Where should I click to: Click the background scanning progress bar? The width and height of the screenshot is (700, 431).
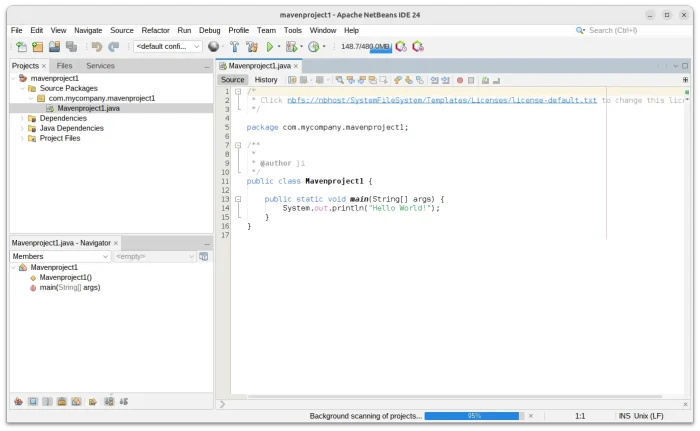click(474, 416)
